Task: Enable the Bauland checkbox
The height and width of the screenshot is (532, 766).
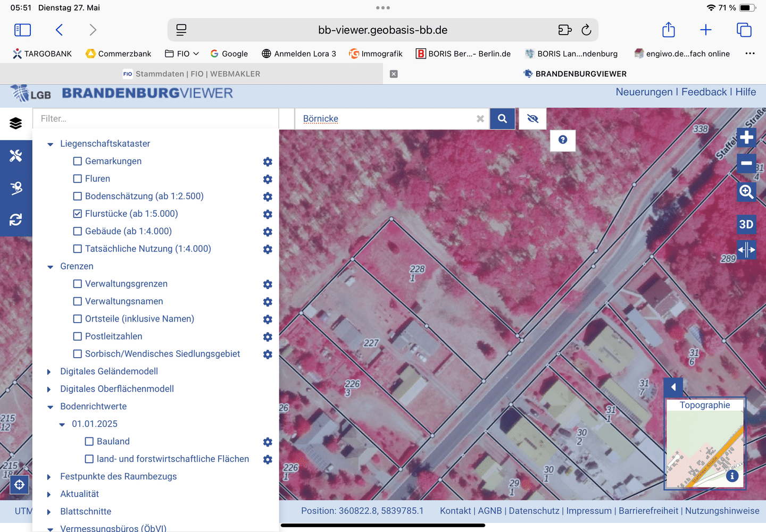Action: tap(89, 441)
